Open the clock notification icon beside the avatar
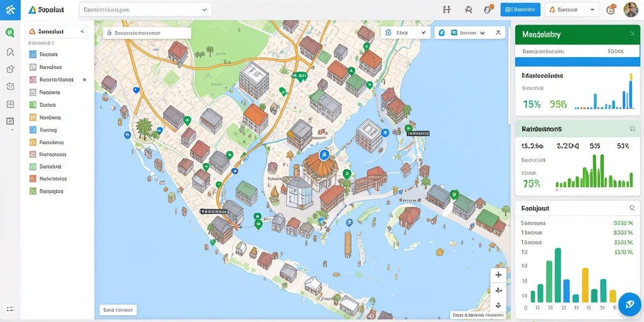The height and width of the screenshot is (322, 644). 611,10
